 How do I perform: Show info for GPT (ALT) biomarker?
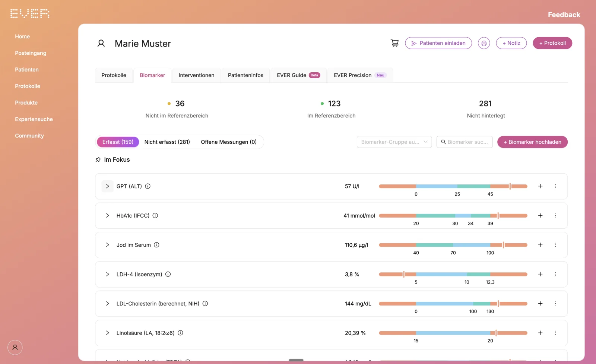point(148,186)
